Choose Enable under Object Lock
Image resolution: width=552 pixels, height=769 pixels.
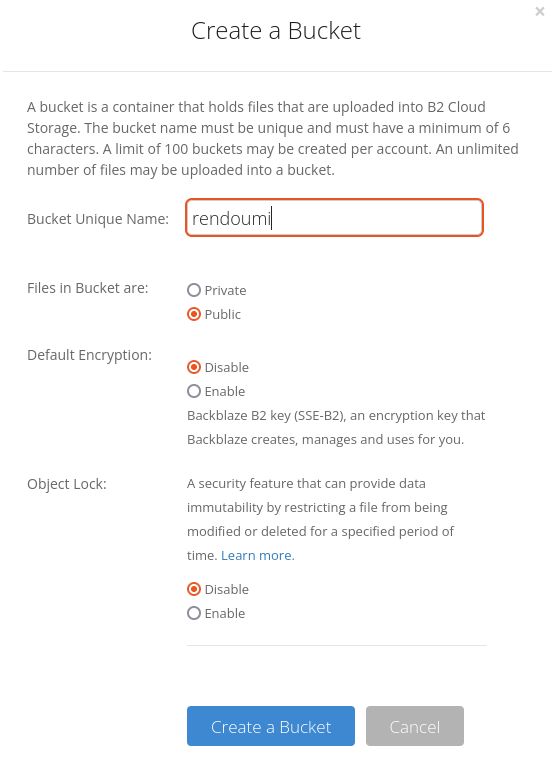coord(194,613)
